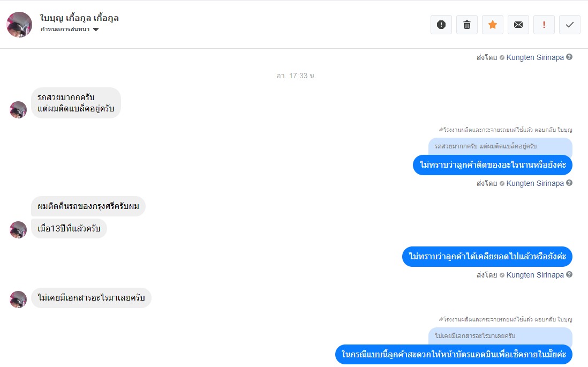This screenshot has height=367, width=588.
Task: Mark conversation as unread with envelope icon
Action: click(x=518, y=25)
